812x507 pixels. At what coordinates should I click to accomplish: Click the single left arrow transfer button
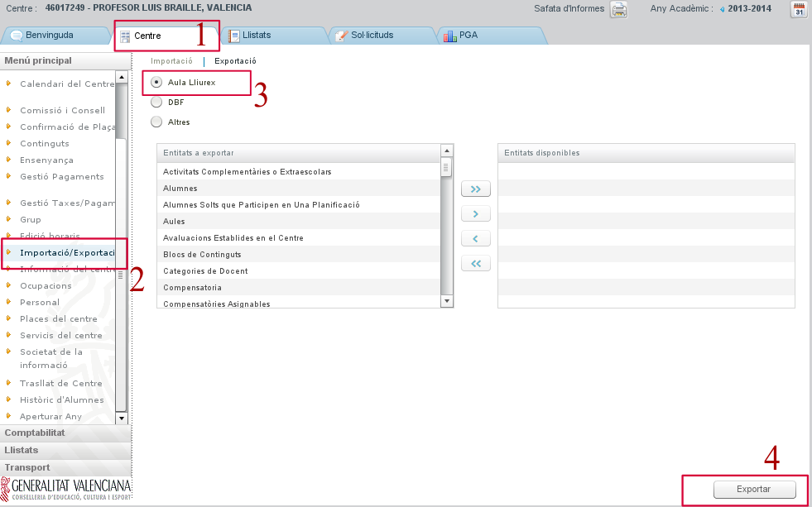point(475,239)
